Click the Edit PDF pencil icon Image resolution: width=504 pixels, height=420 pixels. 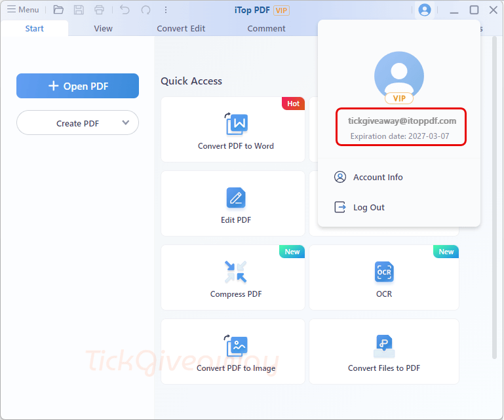[236, 198]
